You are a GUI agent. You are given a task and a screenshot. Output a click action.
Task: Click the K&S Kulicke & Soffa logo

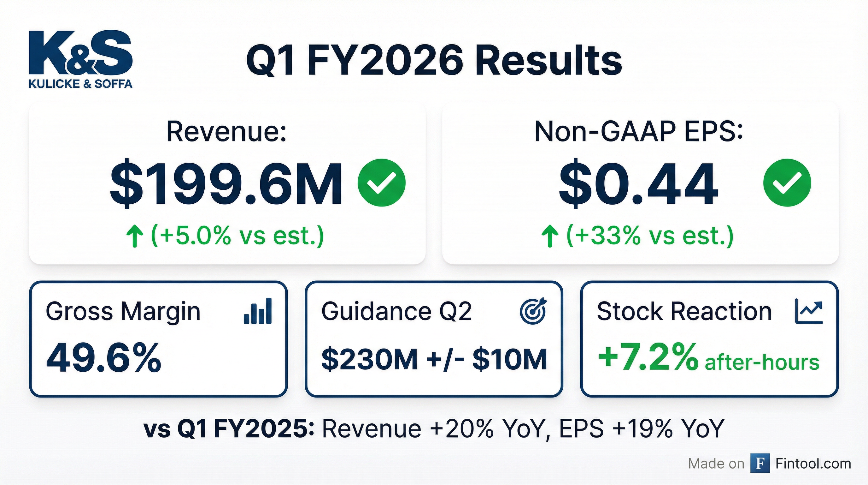(80, 60)
